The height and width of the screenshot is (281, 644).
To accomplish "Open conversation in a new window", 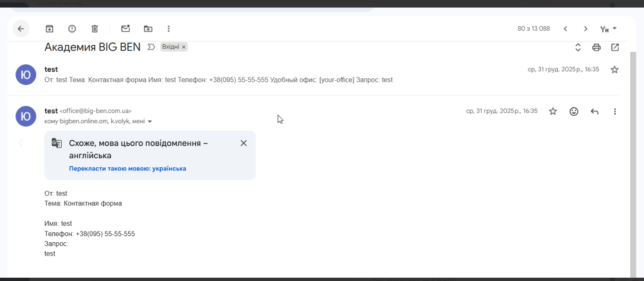I will [x=615, y=47].
